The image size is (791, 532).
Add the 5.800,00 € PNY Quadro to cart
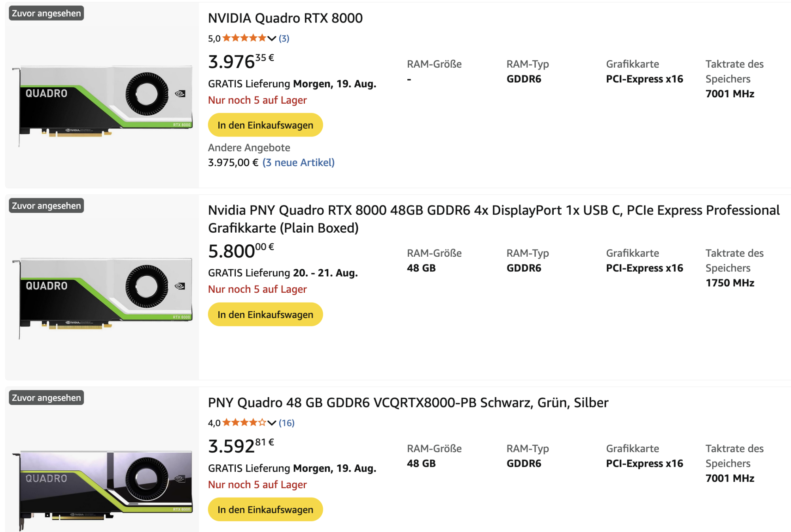pyautogui.click(x=265, y=314)
